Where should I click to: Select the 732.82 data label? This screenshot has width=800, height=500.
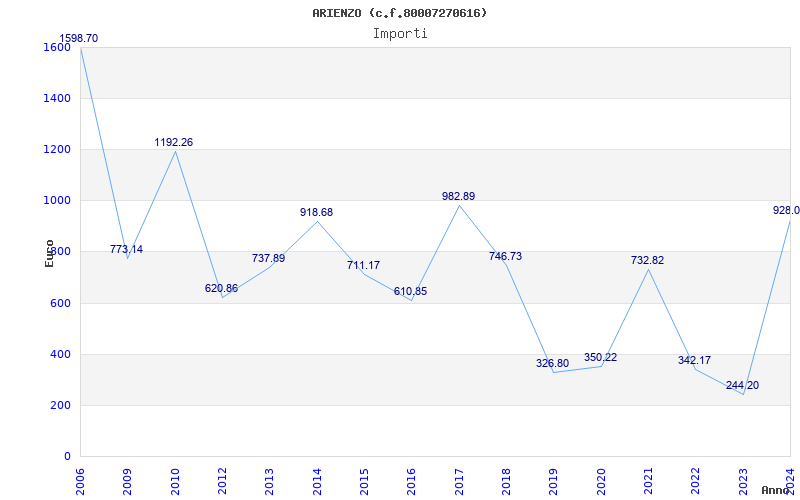(647, 261)
